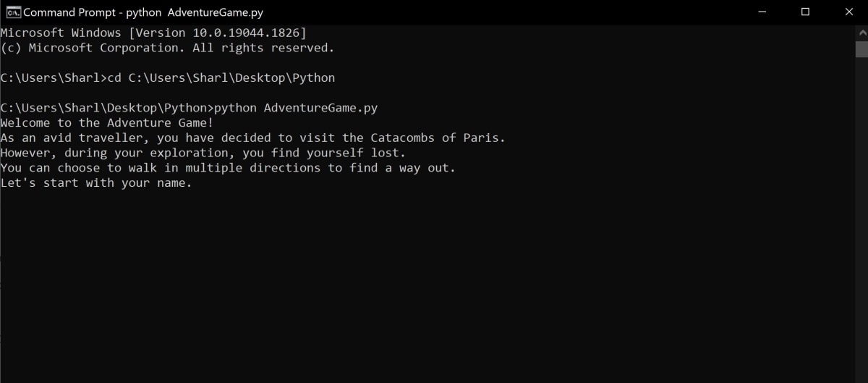Open the Command Prompt system menu icon
Screen dimensions: 868x383
[12, 12]
